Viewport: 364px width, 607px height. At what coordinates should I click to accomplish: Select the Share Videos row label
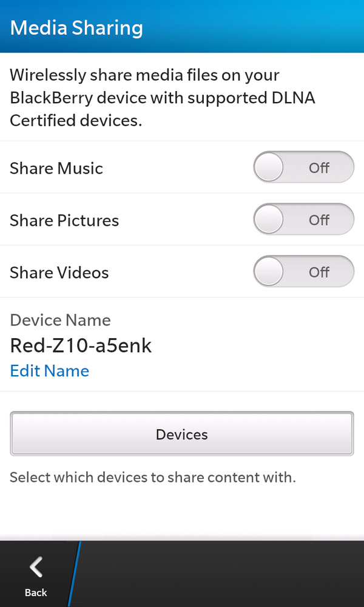click(x=59, y=273)
